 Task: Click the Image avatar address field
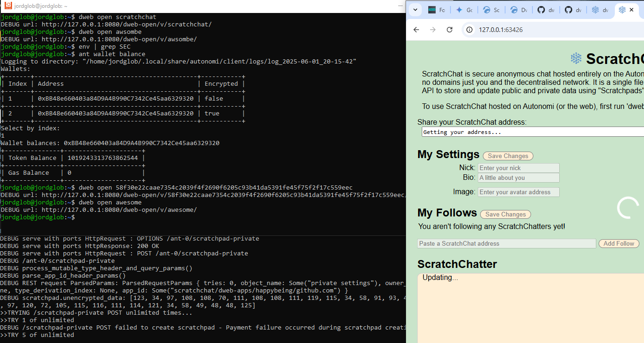coord(519,192)
